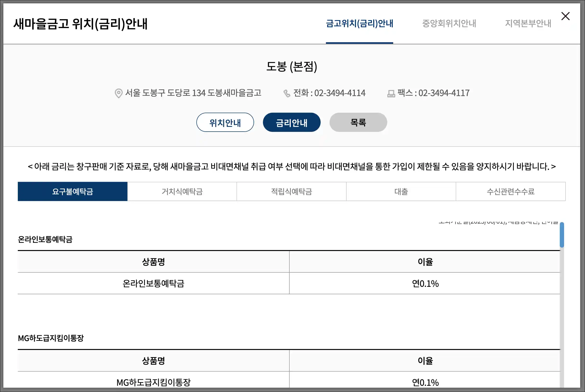Select the 적립식예탁금 tab
This screenshot has height=392, width=585.
tap(292, 191)
